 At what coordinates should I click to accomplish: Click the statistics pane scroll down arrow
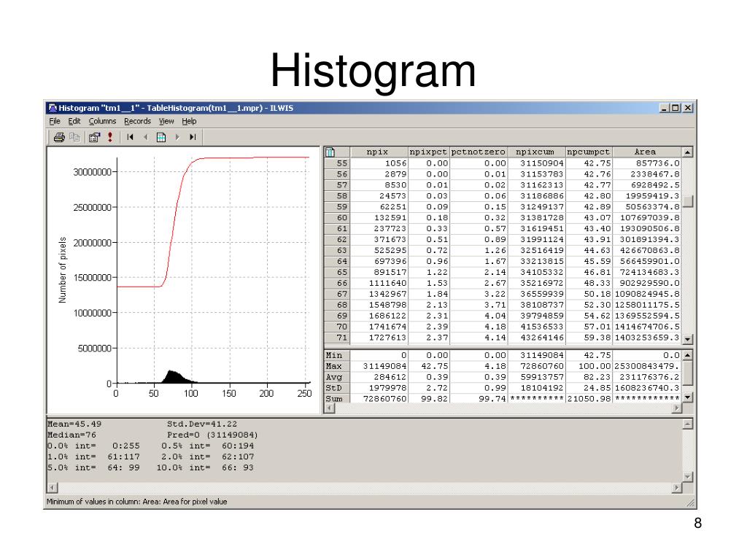(687, 397)
